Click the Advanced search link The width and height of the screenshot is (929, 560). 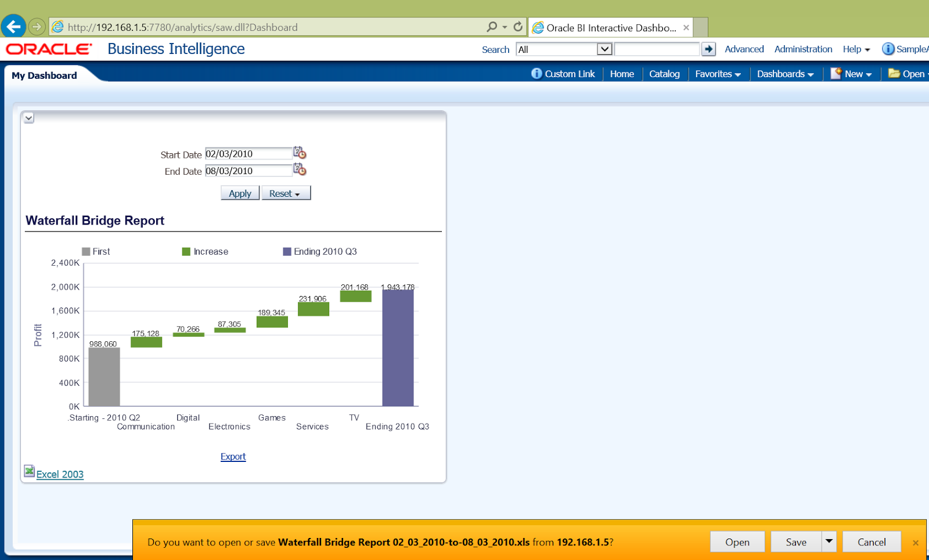[x=744, y=49]
